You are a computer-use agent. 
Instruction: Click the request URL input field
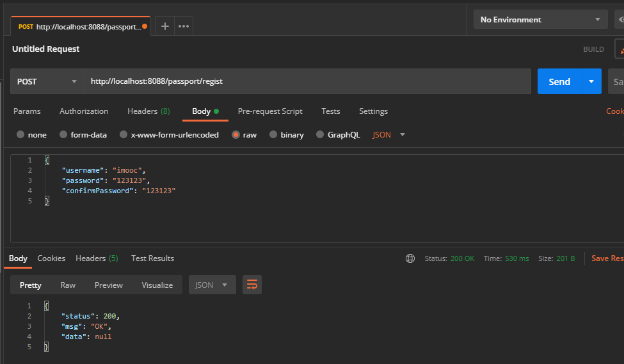307,81
